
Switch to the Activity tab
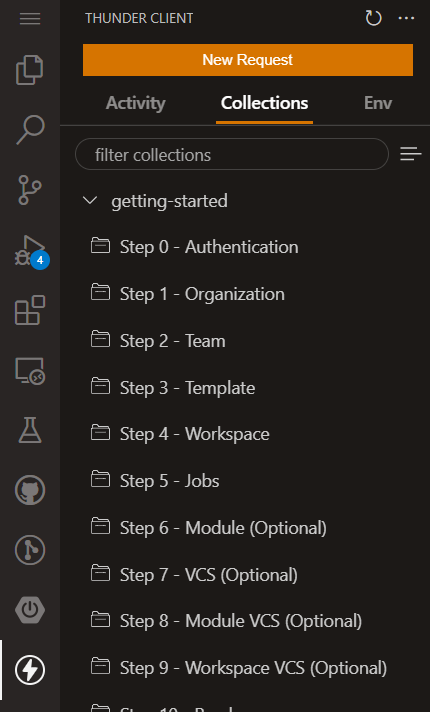[x=135, y=103]
